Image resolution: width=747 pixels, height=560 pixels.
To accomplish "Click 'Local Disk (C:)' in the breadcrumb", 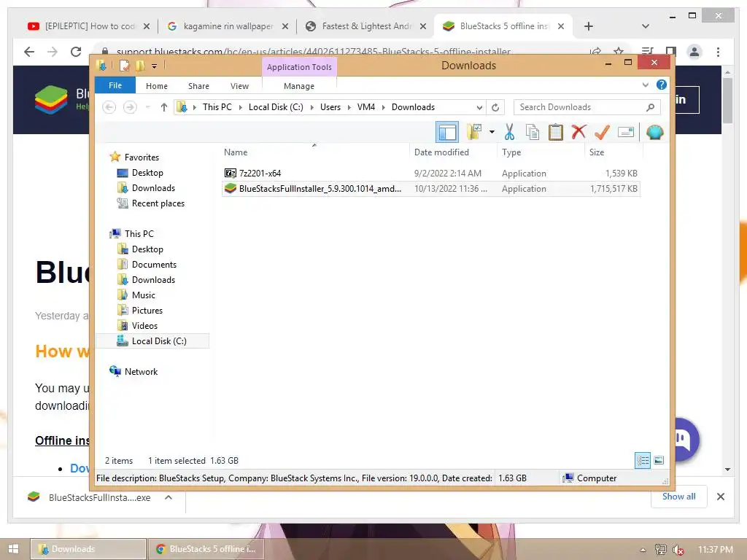I will coord(276,107).
